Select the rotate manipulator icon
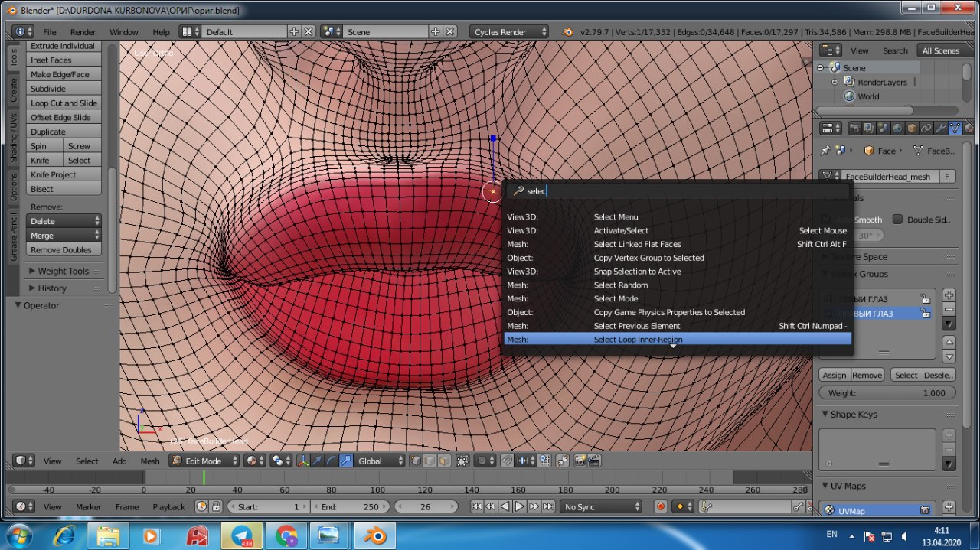 (x=332, y=461)
